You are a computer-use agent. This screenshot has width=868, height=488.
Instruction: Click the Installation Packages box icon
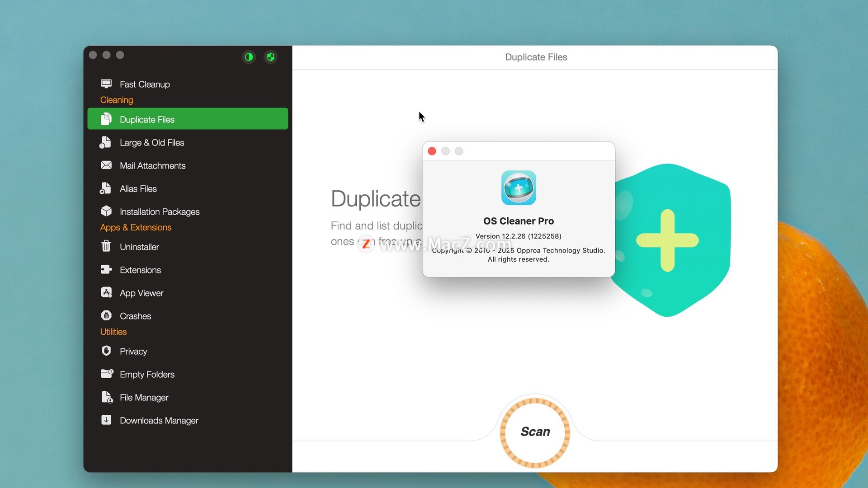tap(106, 211)
